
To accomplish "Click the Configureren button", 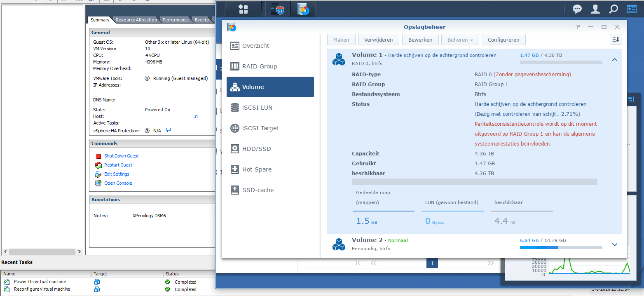I will (503, 40).
